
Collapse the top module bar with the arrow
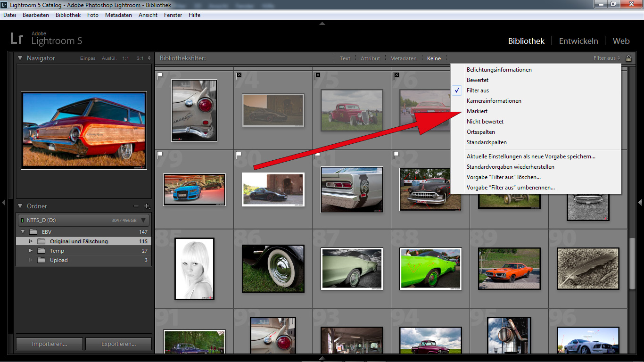322,23
